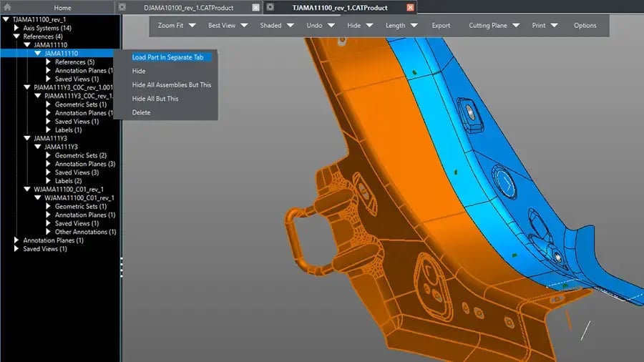Click the Undo button
Viewport: 644px width, 362px height.
[x=314, y=26]
